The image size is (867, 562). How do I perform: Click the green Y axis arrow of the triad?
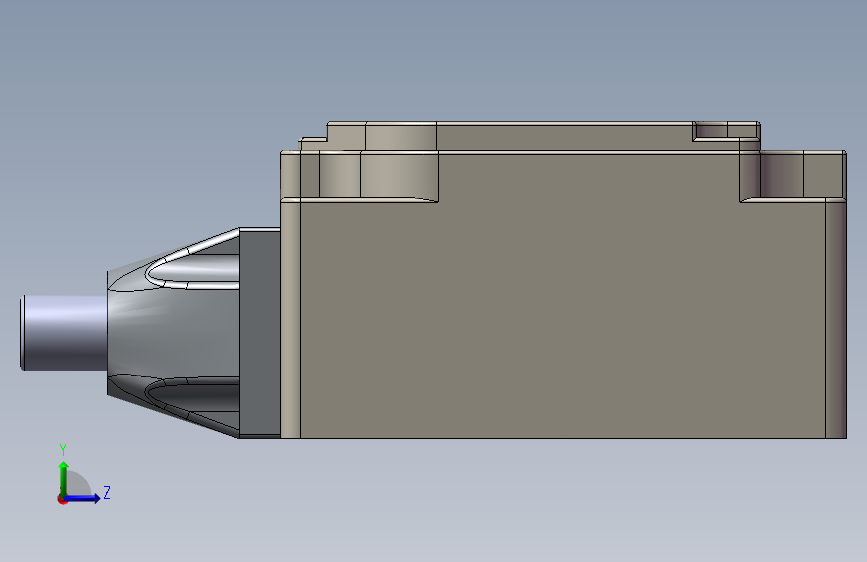(x=64, y=478)
